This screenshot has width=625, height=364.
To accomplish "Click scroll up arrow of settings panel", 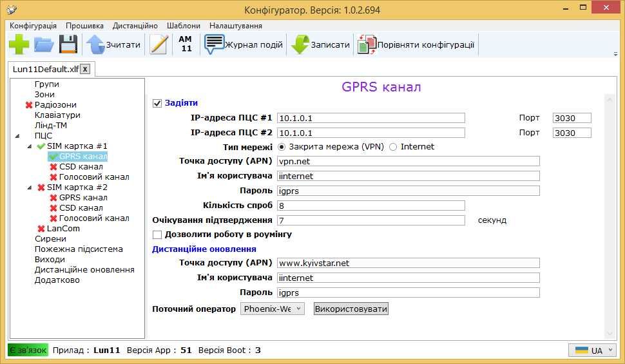I will (610, 100).
